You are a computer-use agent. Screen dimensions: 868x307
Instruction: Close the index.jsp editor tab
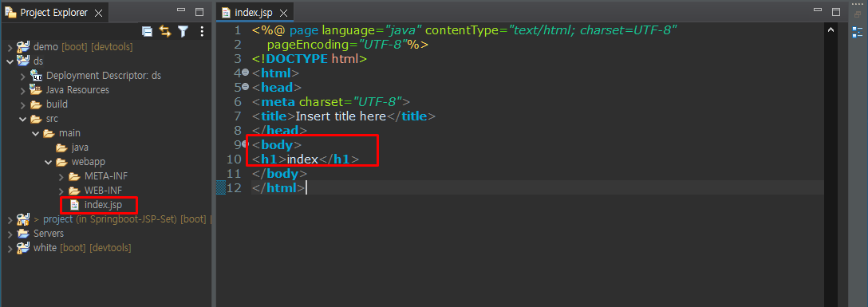tap(283, 13)
